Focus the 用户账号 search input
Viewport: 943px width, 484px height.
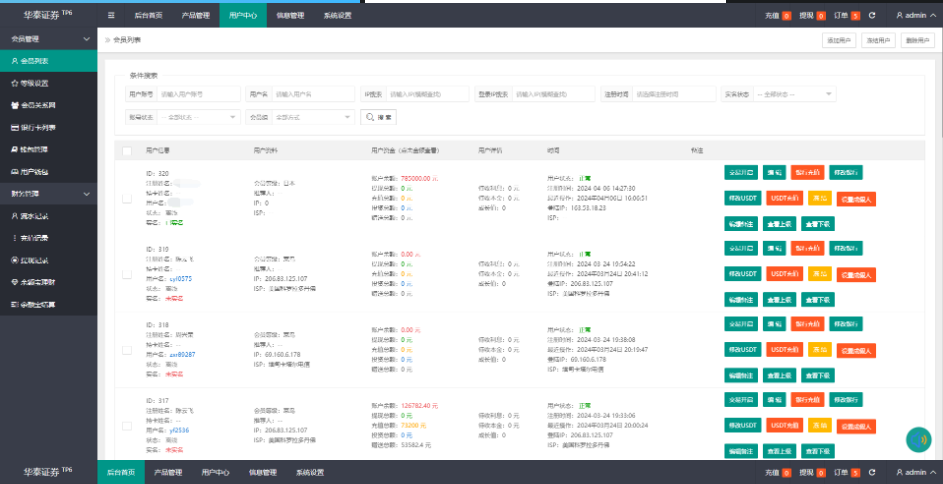click(x=198, y=94)
